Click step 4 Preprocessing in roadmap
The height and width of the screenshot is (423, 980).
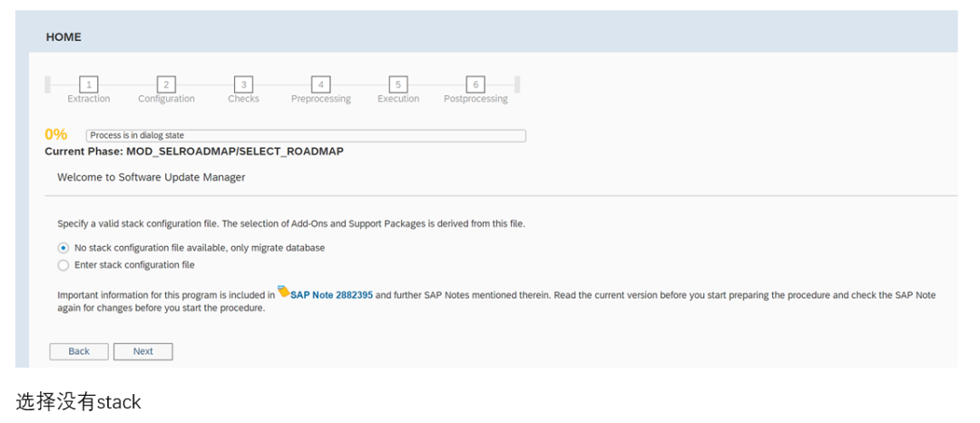(x=320, y=84)
